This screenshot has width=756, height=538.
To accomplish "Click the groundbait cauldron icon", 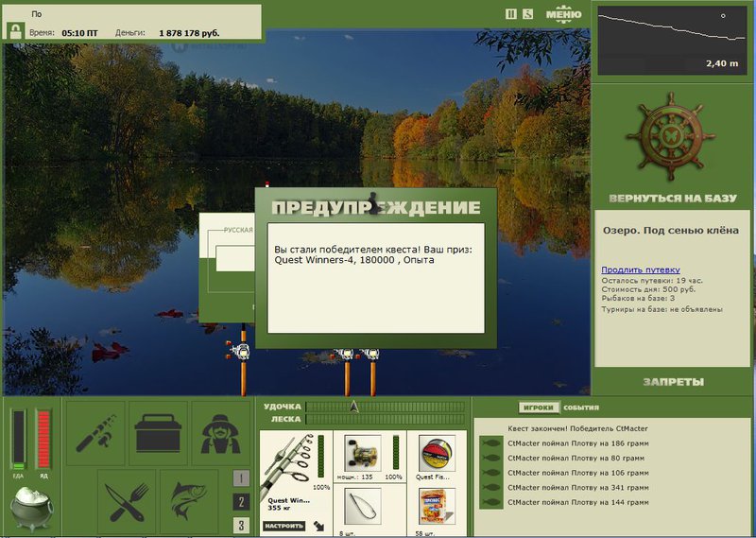I will tap(31, 508).
